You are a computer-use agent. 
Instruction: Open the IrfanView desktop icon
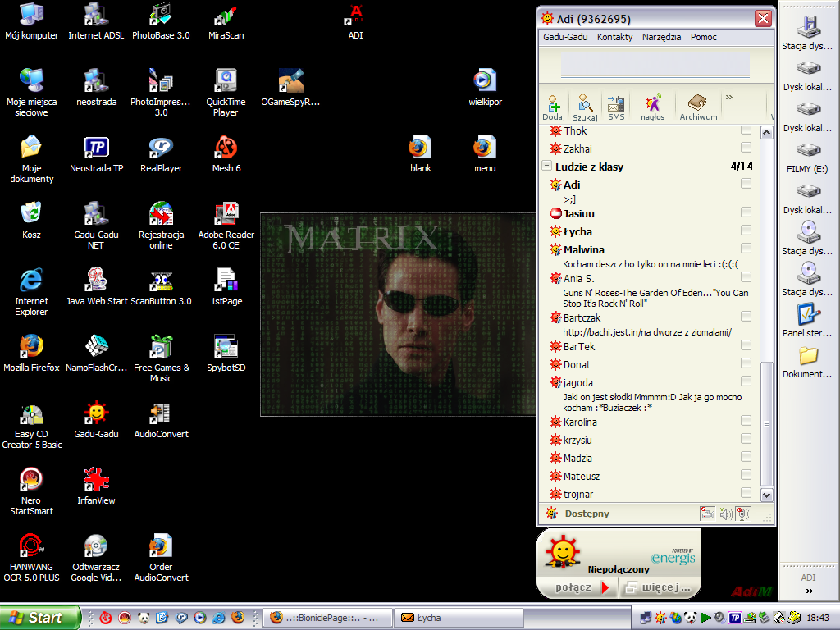96,485
